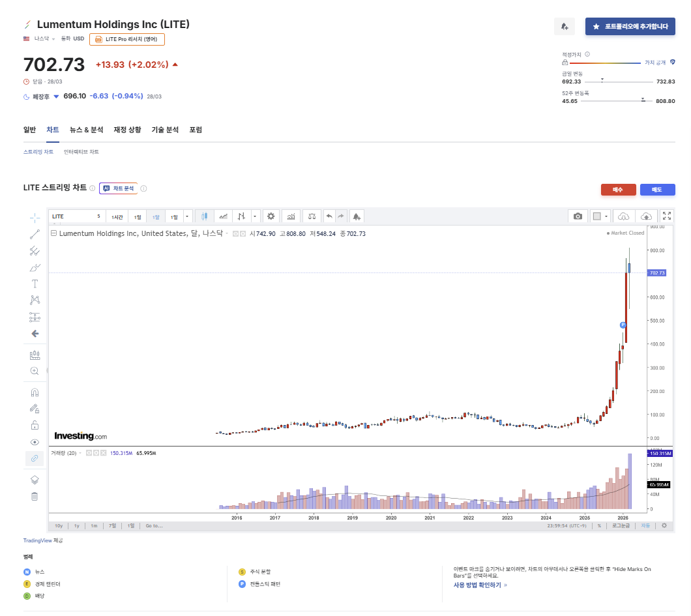Open the 기술 분석 tab
The width and height of the screenshot is (691, 616).
[166, 130]
